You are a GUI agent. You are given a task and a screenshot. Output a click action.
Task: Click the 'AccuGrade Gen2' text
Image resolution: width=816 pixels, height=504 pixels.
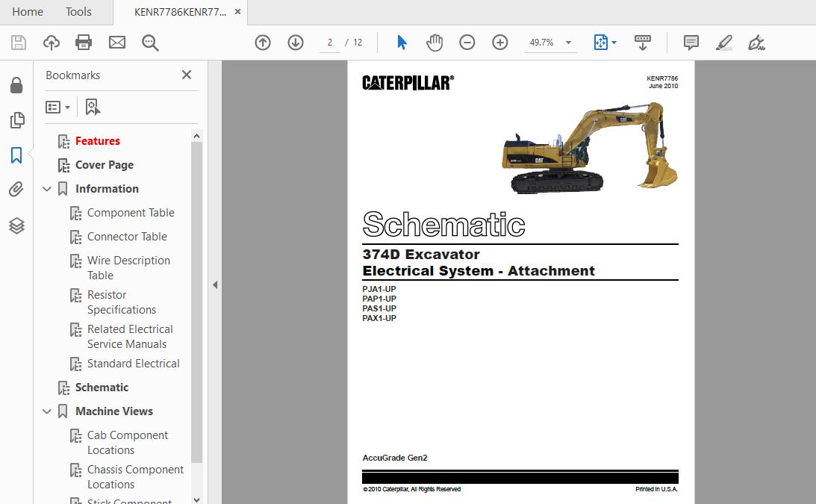pos(394,458)
